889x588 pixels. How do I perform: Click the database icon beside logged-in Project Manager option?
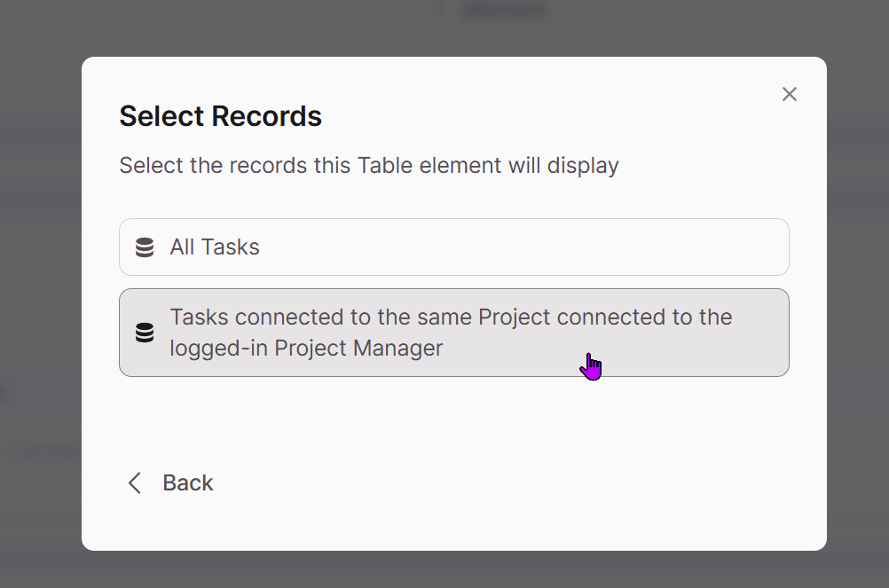coord(145,333)
